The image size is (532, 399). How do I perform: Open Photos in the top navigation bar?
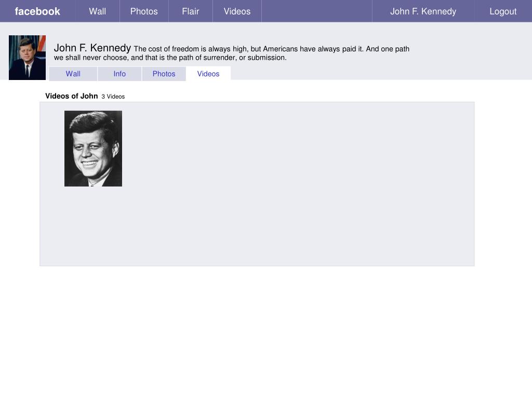click(144, 11)
